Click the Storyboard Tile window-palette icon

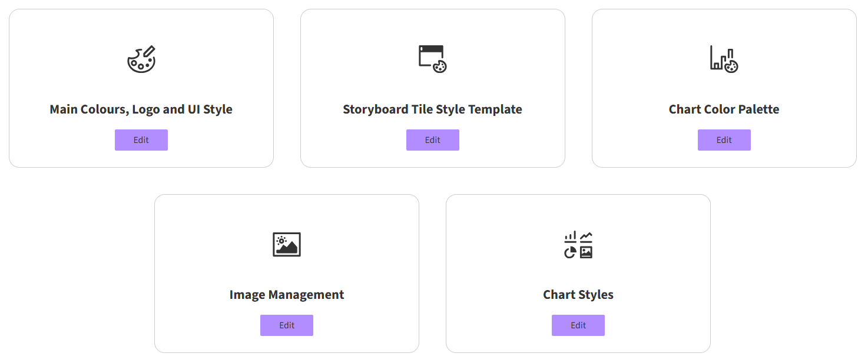432,59
